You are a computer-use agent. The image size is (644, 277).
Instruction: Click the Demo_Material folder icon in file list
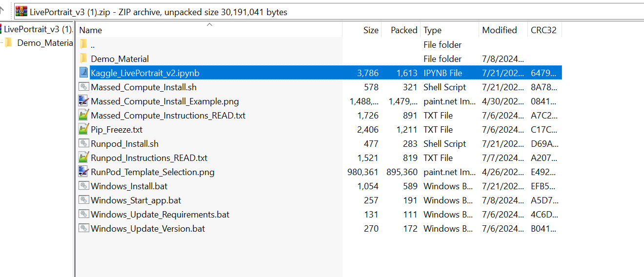click(83, 59)
